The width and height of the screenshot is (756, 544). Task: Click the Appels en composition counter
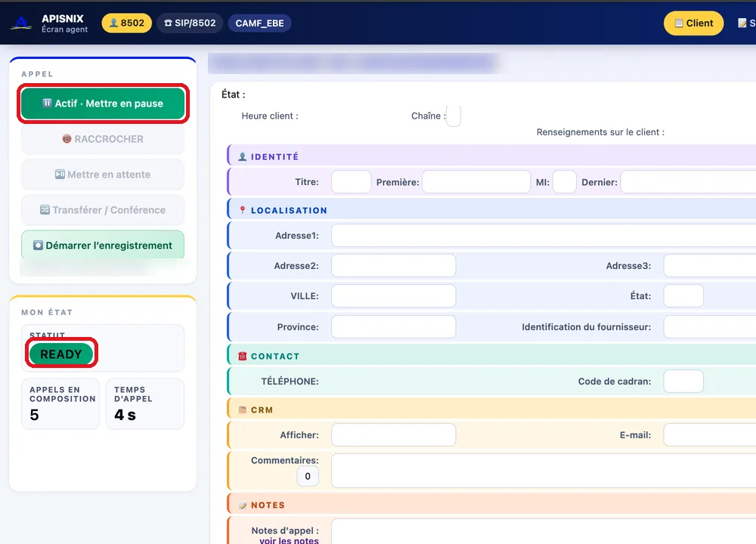(x=60, y=403)
